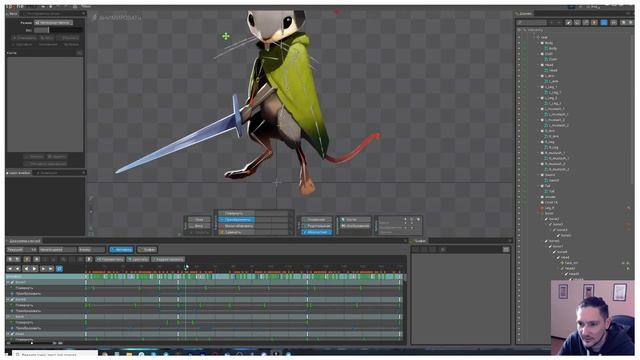This screenshot has width=640, height=360.
Task: Open the Tree panel tab
Action: [524, 13]
